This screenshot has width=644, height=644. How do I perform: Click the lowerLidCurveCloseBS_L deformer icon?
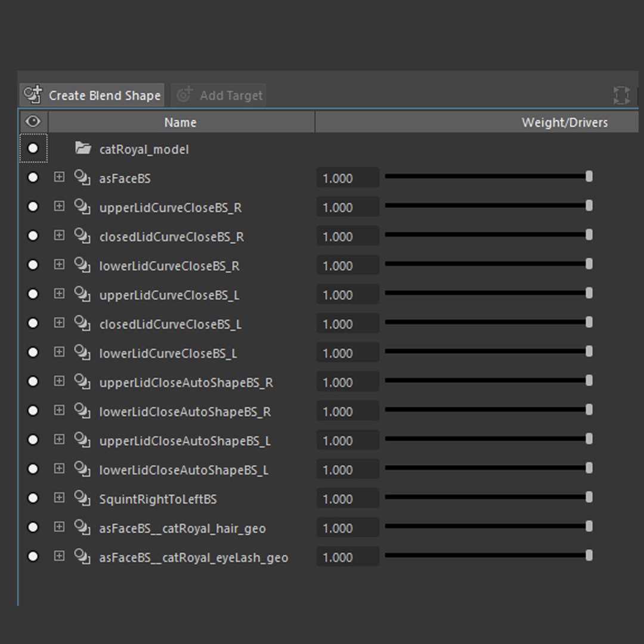pyautogui.click(x=82, y=352)
